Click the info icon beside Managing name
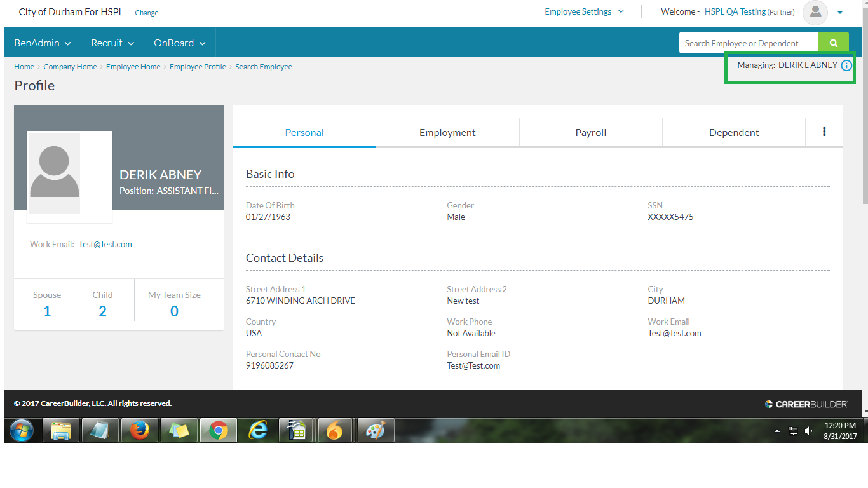The width and height of the screenshot is (868, 488). coord(846,65)
